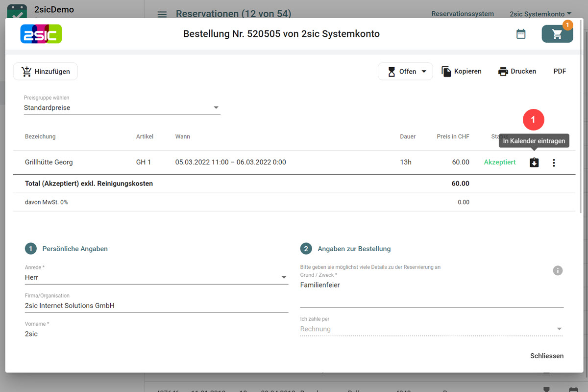Expand the Offen status dropdown
The height and width of the screenshot is (392, 588).
(x=405, y=71)
